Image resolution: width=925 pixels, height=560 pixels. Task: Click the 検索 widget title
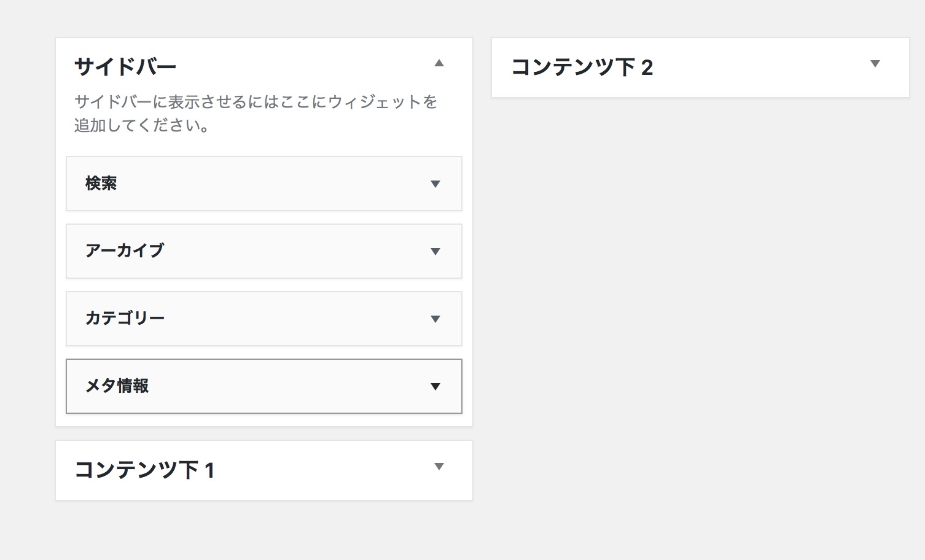(101, 184)
